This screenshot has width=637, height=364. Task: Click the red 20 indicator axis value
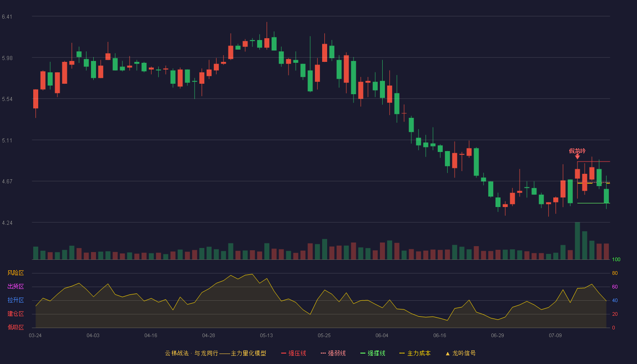[615, 314]
